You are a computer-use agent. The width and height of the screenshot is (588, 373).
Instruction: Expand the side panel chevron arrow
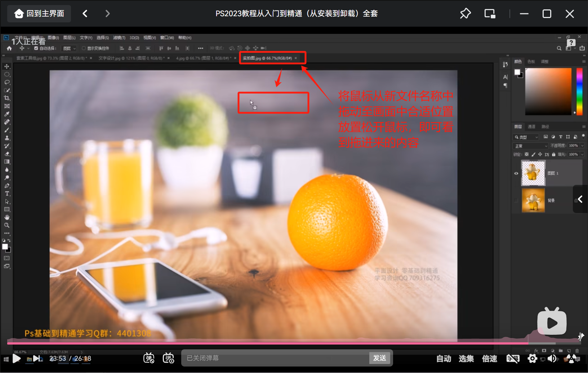point(580,199)
